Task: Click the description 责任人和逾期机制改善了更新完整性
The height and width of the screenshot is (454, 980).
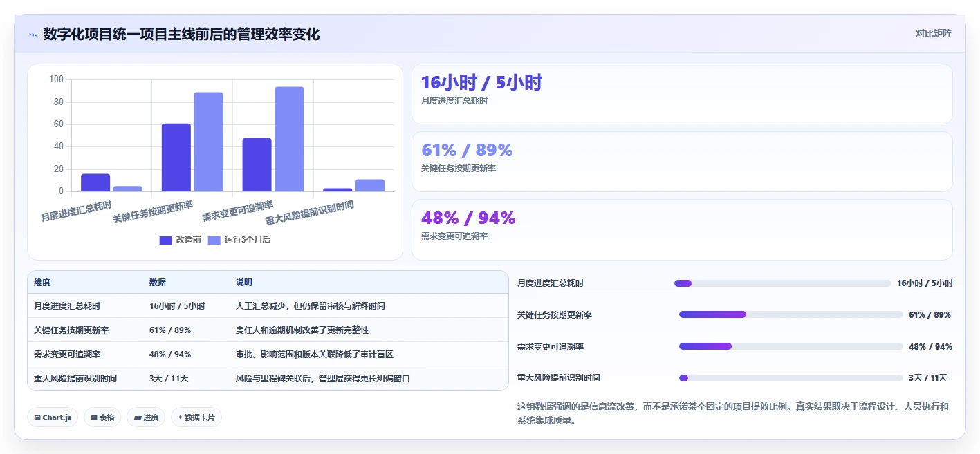Action: (x=302, y=330)
